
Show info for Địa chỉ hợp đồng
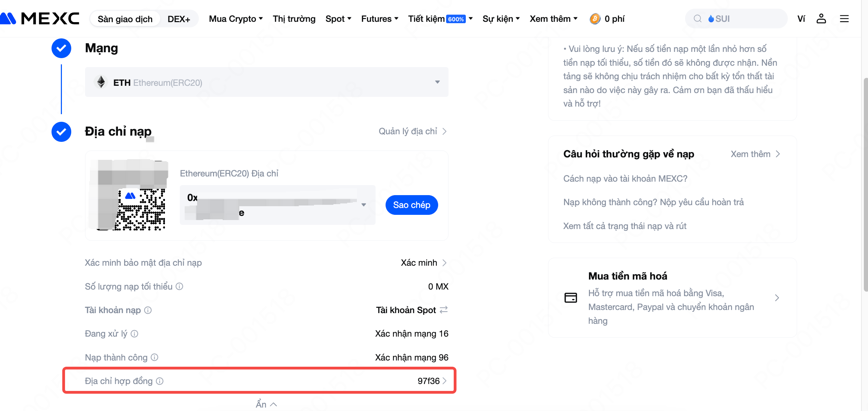[159, 381]
